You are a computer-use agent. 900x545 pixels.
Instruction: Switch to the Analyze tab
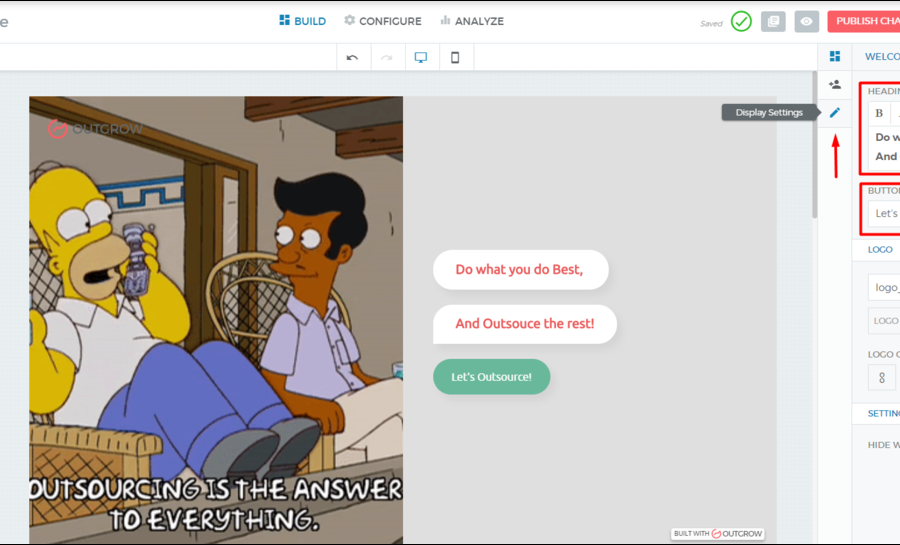(472, 21)
